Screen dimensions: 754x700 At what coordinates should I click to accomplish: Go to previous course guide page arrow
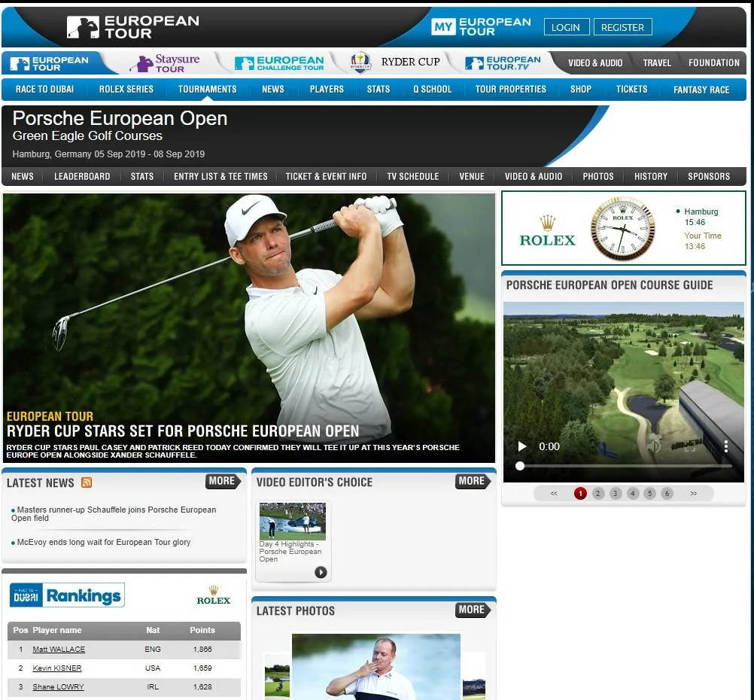[554, 493]
